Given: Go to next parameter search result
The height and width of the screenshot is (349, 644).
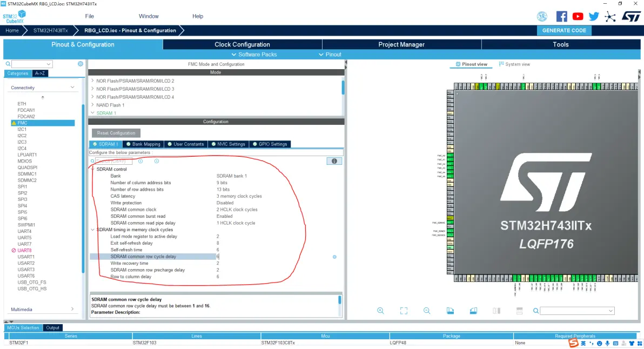Looking at the screenshot, I should pyautogui.click(x=157, y=161).
